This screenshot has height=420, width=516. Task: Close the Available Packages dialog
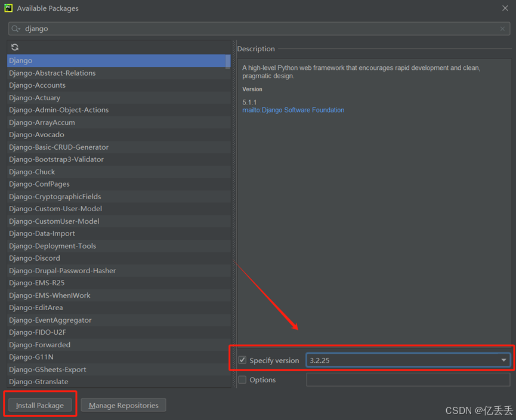tap(505, 8)
